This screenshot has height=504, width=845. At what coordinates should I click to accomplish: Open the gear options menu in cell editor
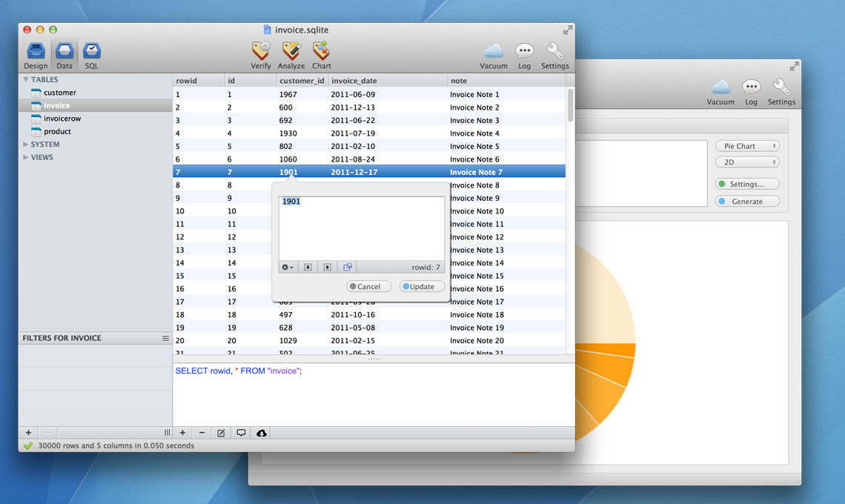[x=288, y=268]
